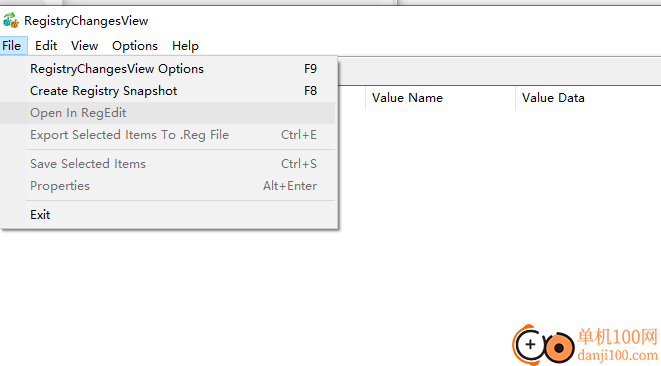This screenshot has height=366, width=661.
Task: Click the danji100.com watermark link text
Action: point(618,355)
